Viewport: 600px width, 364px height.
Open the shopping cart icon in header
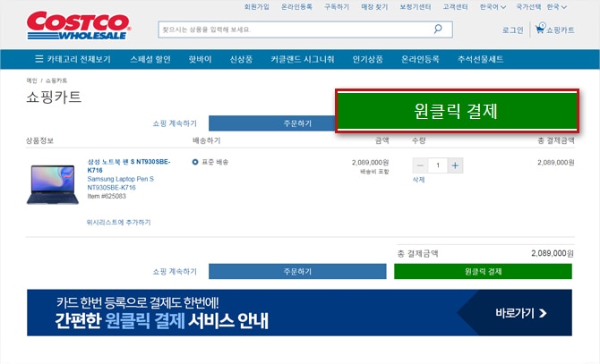[x=539, y=29]
